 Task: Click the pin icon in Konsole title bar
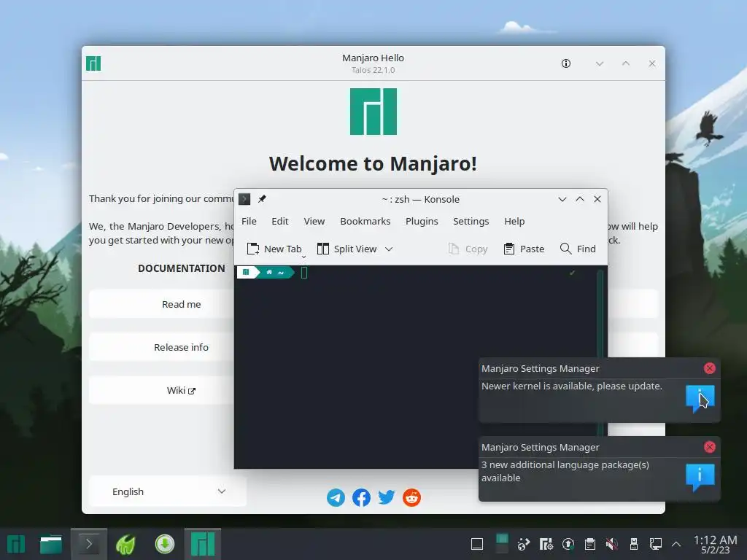[x=262, y=199]
